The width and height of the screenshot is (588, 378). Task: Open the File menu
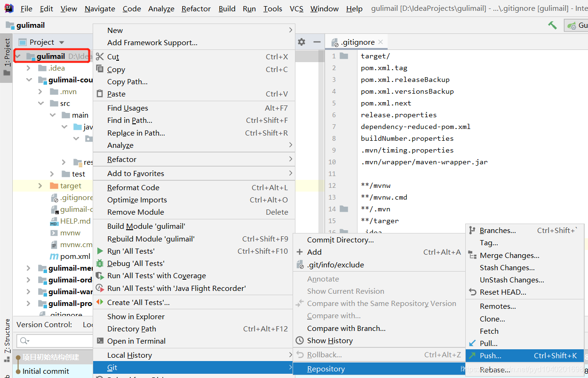26,8
